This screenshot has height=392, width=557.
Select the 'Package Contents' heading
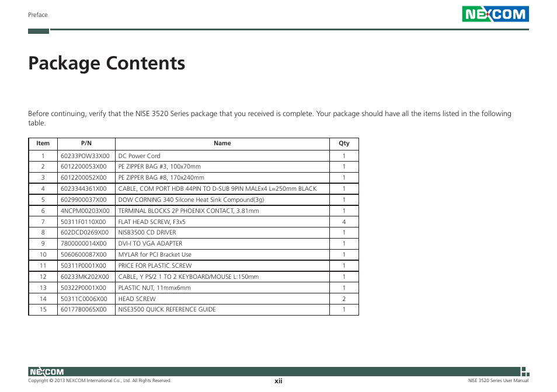[x=107, y=64]
